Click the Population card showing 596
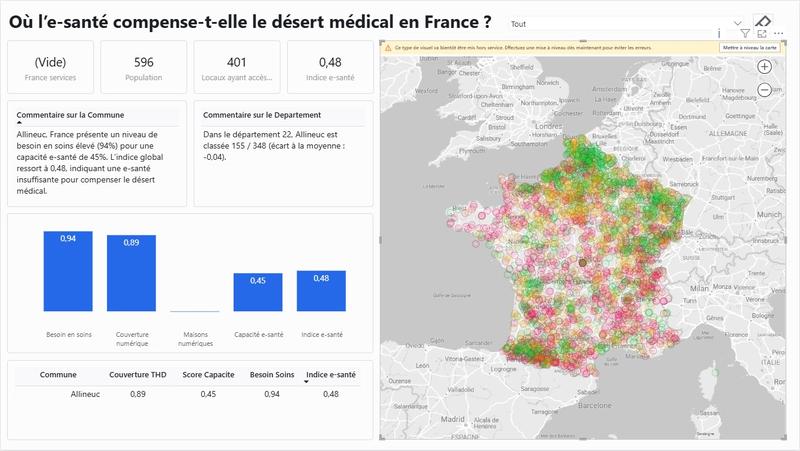The image size is (800, 451). point(143,67)
